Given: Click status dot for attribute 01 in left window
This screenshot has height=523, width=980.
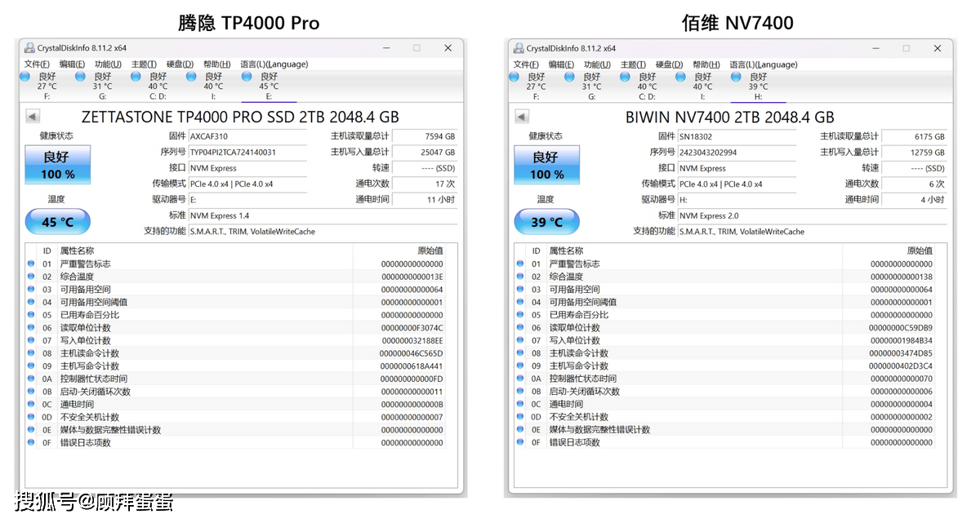Looking at the screenshot, I should [x=32, y=264].
